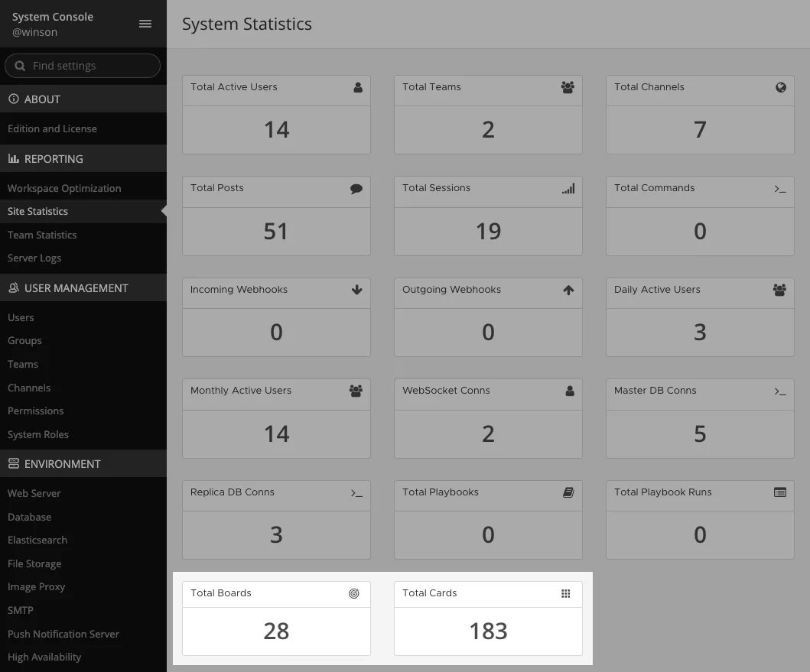Click the globe icon on Total Channels card
This screenshot has height=672, width=810.
coord(781,87)
